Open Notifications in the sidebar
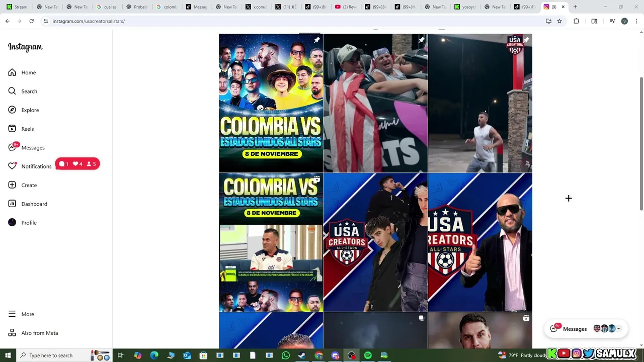This screenshot has width=644, height=362. (x=30, y=166)
